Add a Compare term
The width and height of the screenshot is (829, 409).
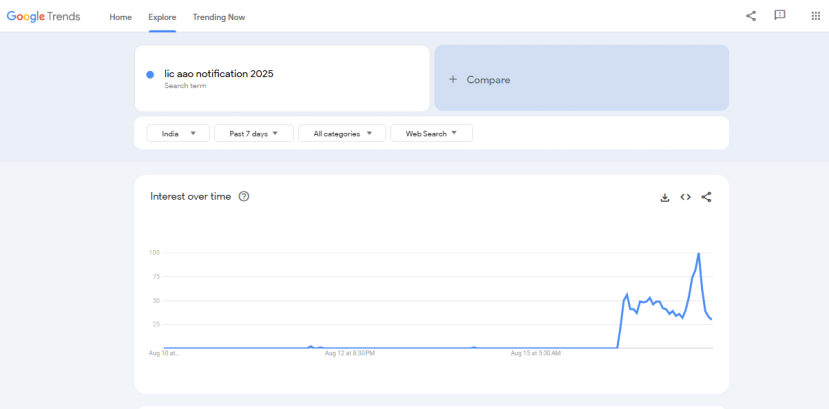point(582,78)
